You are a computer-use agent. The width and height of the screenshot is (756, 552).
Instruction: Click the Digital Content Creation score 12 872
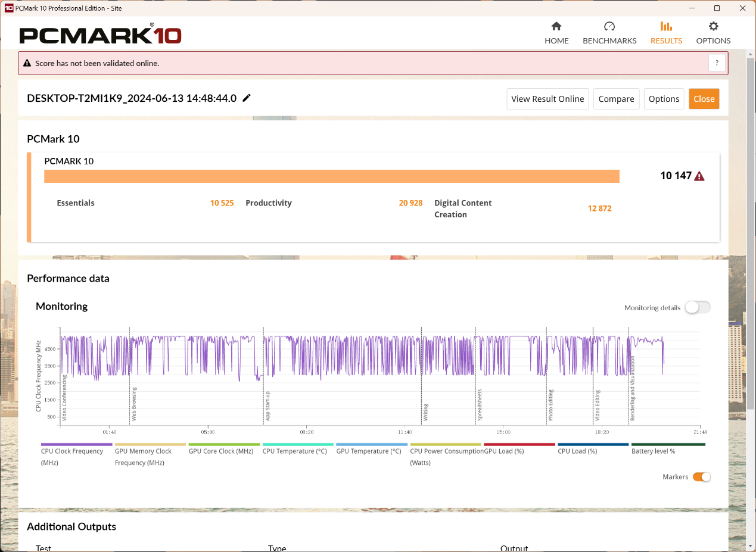599,208
